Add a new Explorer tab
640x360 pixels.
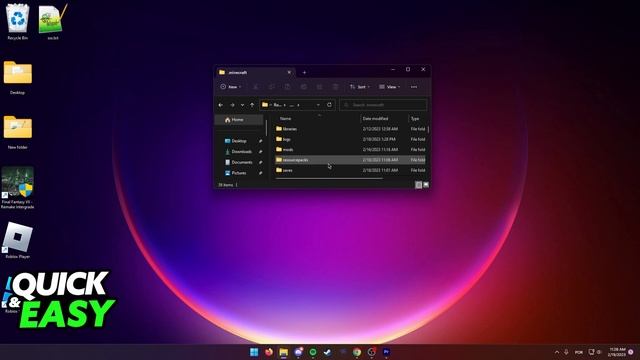coord(304,72)
